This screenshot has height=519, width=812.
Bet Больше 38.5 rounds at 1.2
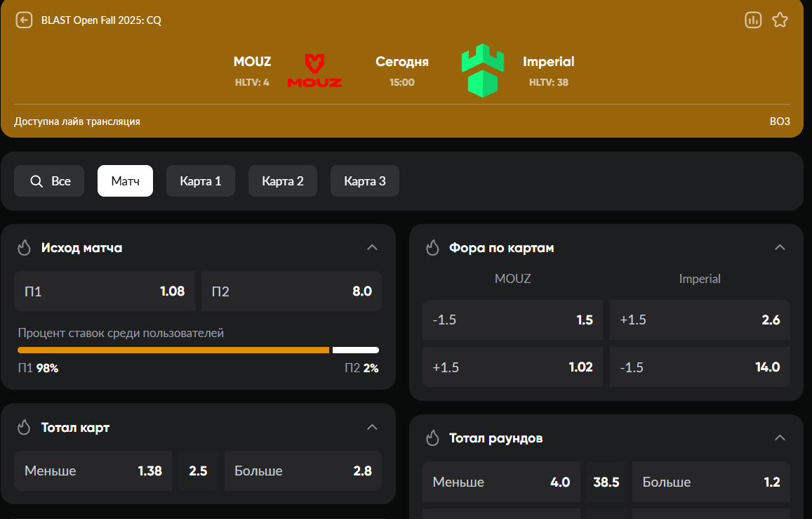(711, 482)
